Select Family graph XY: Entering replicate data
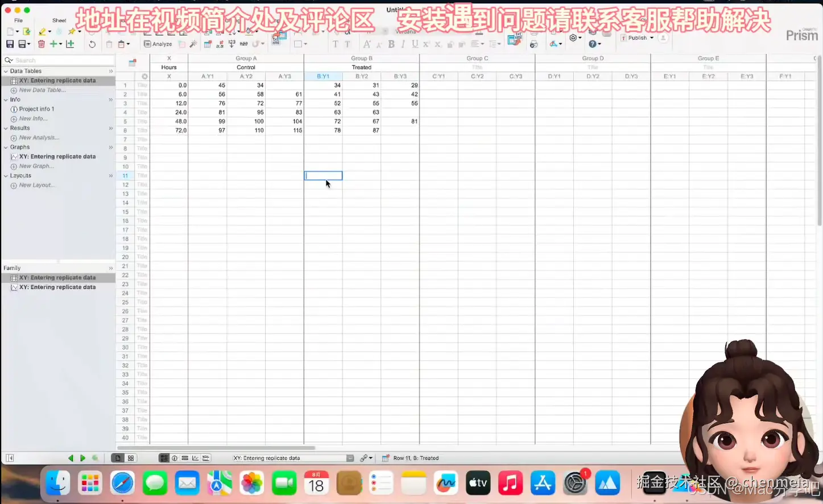 pos(57,288)
